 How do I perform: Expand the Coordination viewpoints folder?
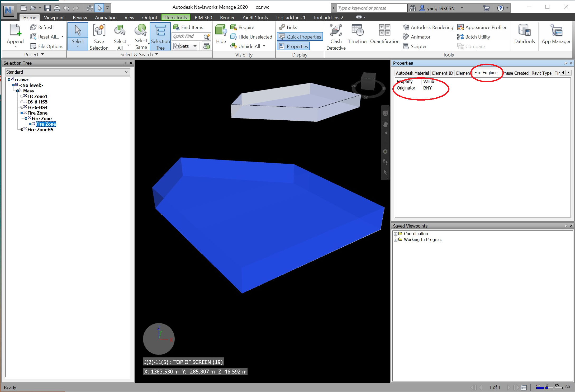395,234
